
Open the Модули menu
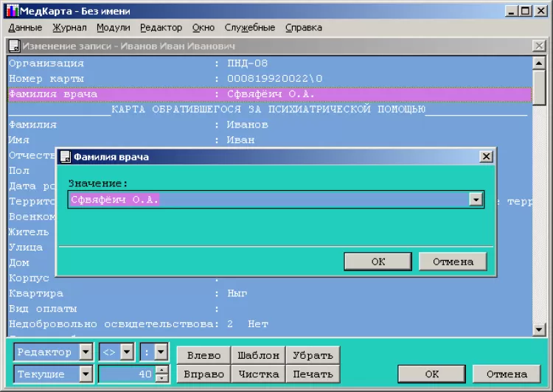(x=114, y=27)
